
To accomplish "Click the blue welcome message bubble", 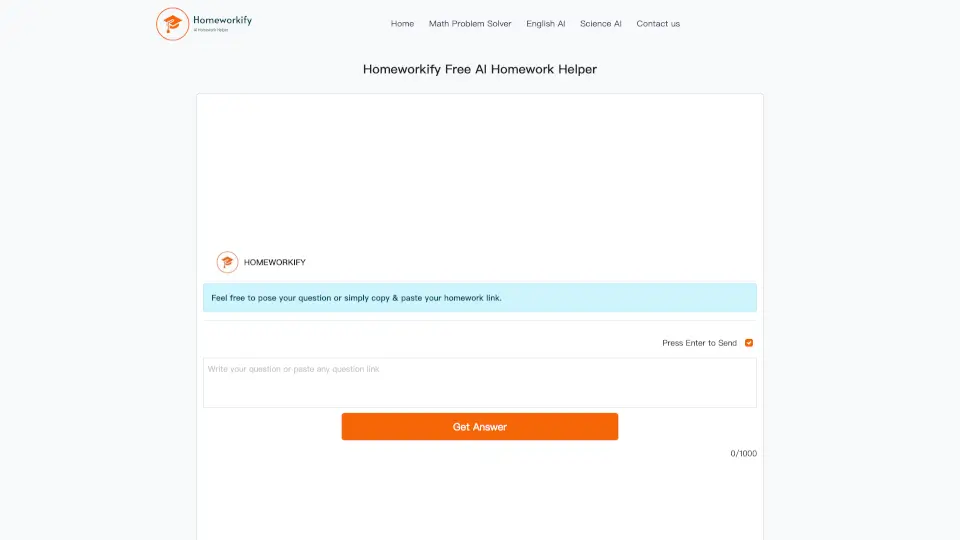I will 480,298.
